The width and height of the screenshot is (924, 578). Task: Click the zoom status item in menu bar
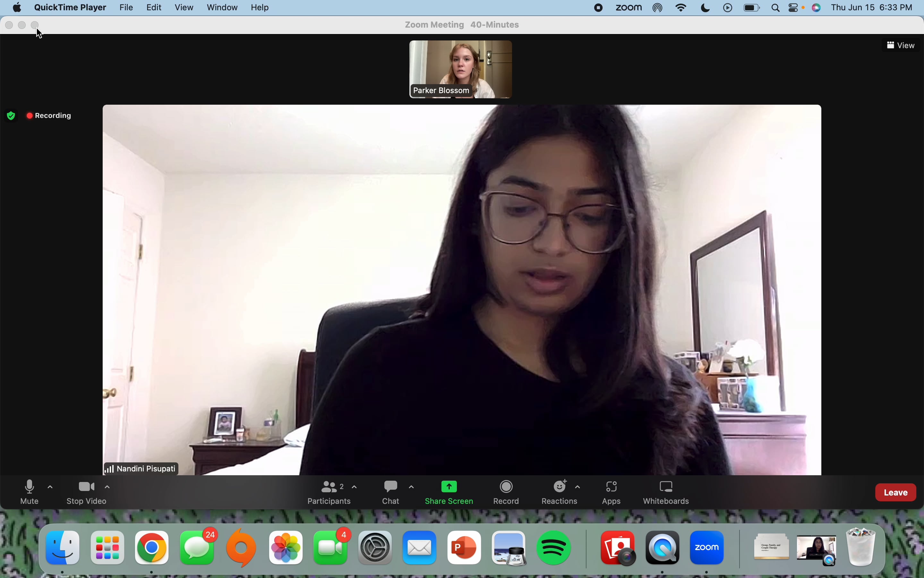(629, 8)
